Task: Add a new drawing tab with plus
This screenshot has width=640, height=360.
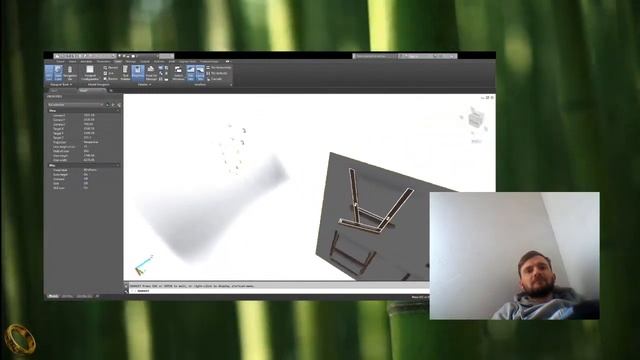Action: (111, 90)
